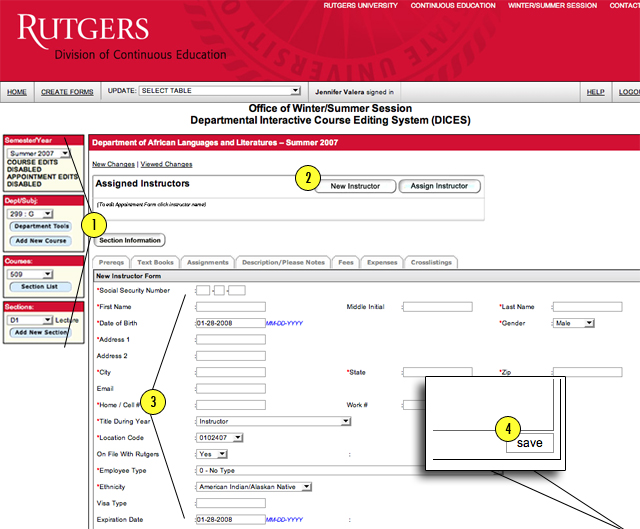Switch to the Text Books tab
This screenshot has width=640, height=529.
(155, 262)
